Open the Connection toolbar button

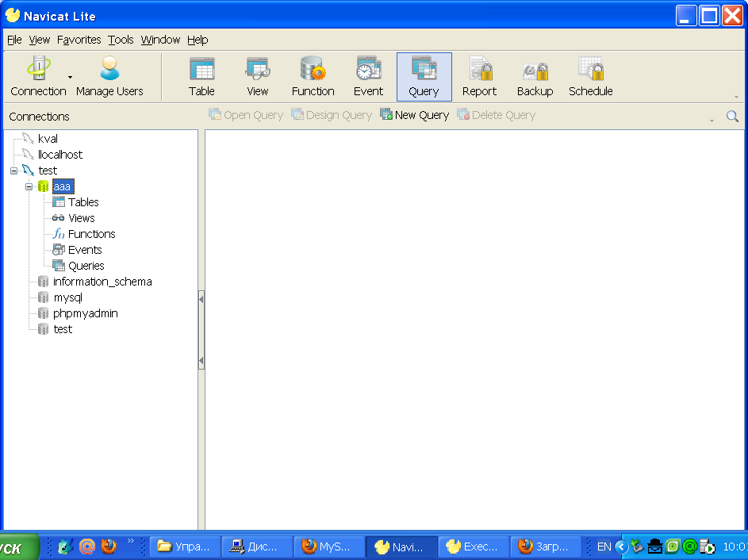pos(38,76)
